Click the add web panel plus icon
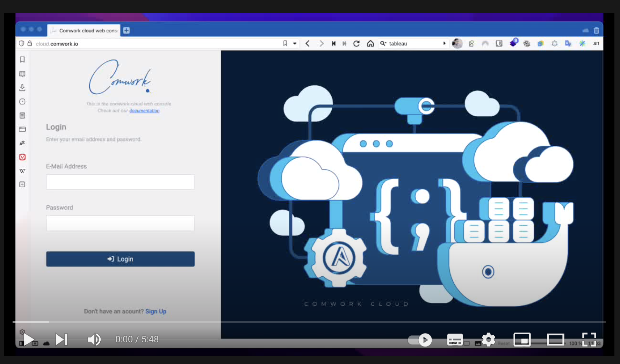The width and height of the screenshot is (620, 364). (x=22, y=184)
